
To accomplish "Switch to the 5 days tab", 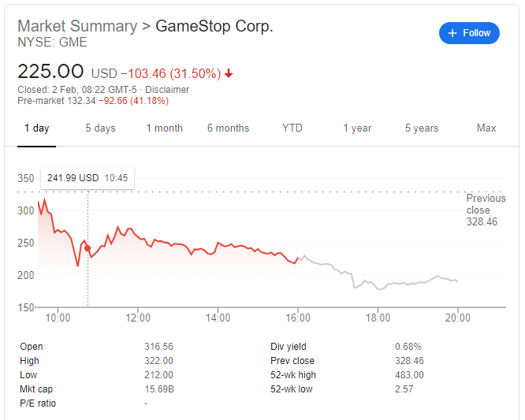I will pos(100,128).
